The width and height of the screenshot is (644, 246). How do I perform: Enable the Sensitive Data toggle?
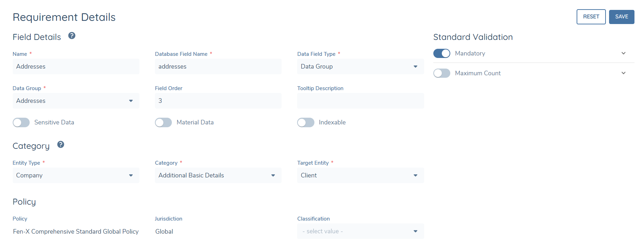pos(21,123)
